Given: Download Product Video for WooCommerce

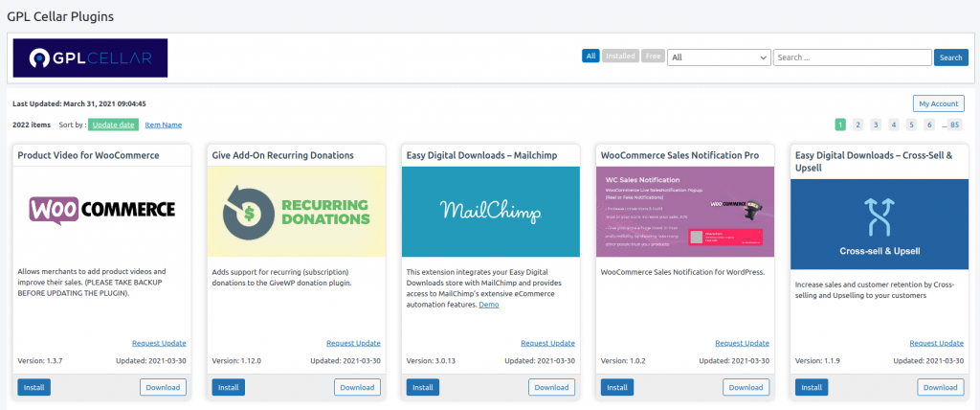Looking at the screenshot, I should pos(163,387).
